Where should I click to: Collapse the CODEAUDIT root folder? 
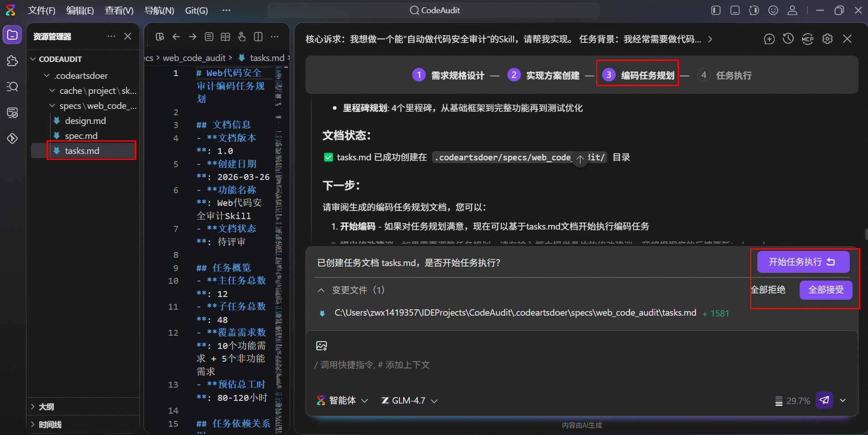(33, 59)
